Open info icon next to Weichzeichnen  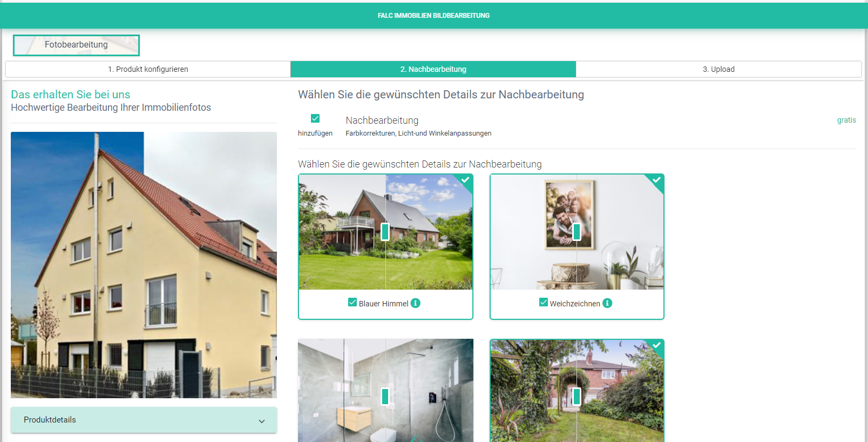coord(607,303)
